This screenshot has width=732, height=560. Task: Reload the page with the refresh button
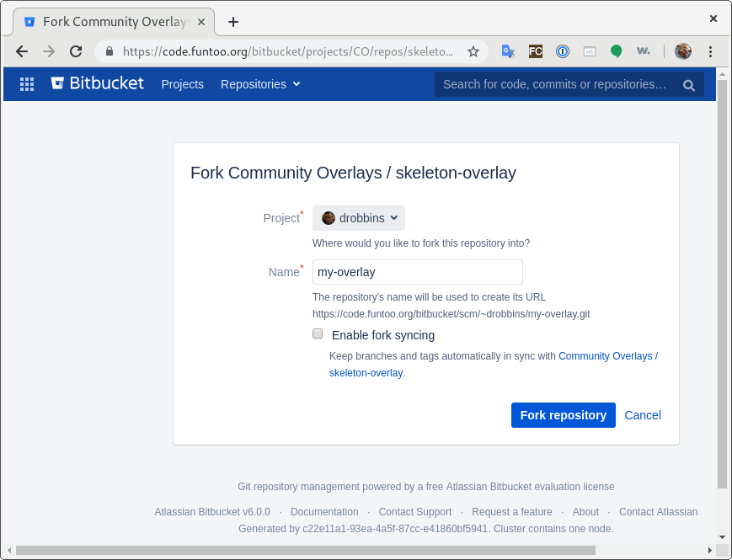76,51
